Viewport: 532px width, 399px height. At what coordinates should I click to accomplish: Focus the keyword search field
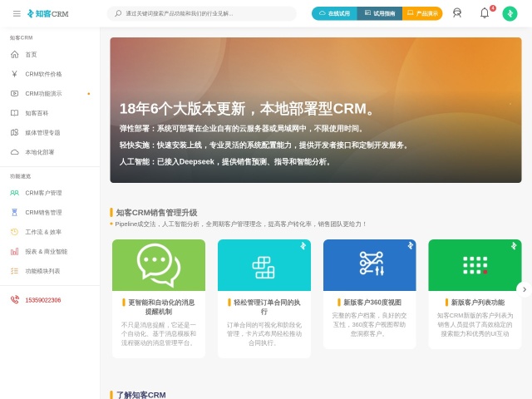click(202, 13)
